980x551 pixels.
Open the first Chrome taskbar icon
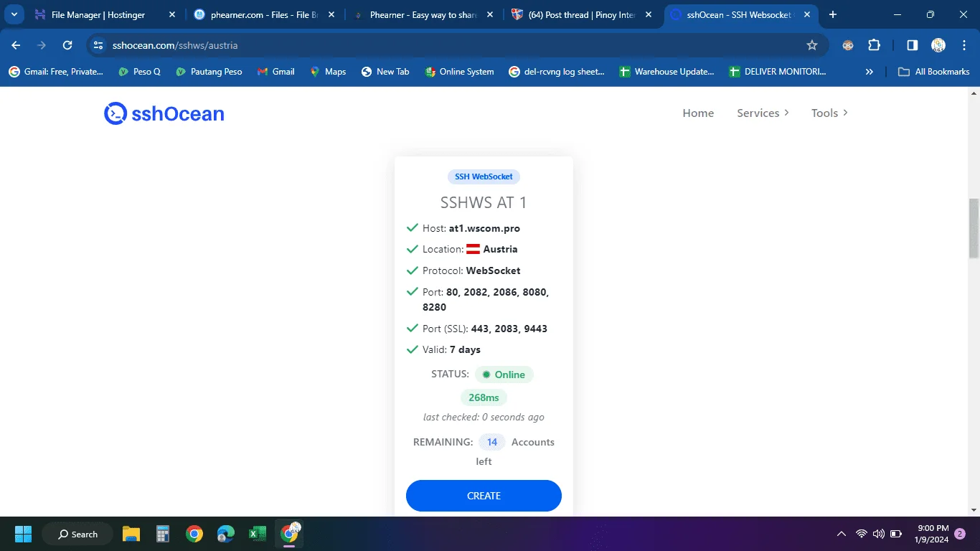194,534
